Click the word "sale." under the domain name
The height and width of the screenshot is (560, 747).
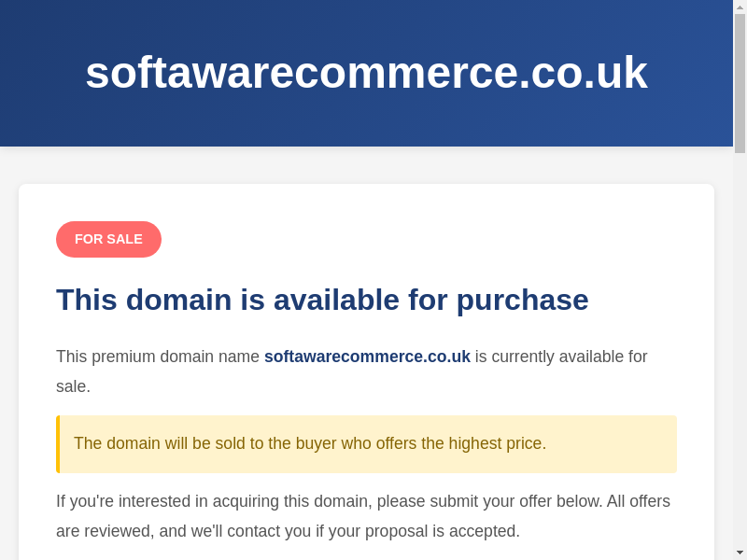click(x=73, y=386)
